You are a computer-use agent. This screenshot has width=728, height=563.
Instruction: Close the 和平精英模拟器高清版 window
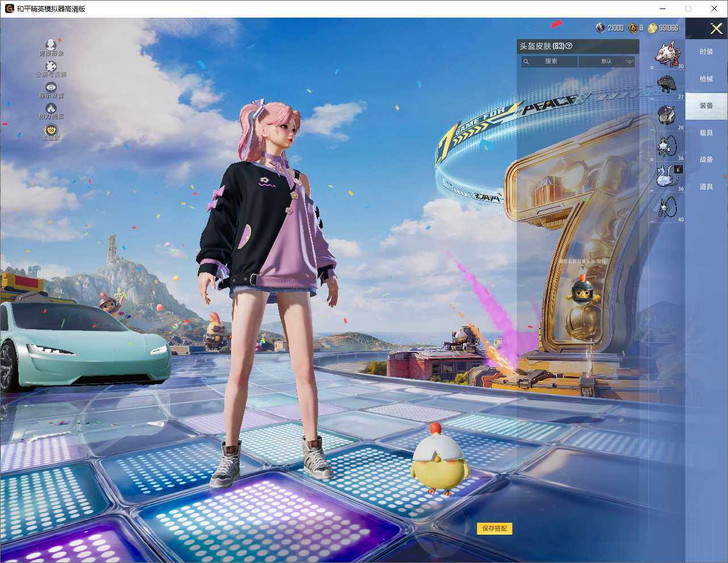(714, 9)
